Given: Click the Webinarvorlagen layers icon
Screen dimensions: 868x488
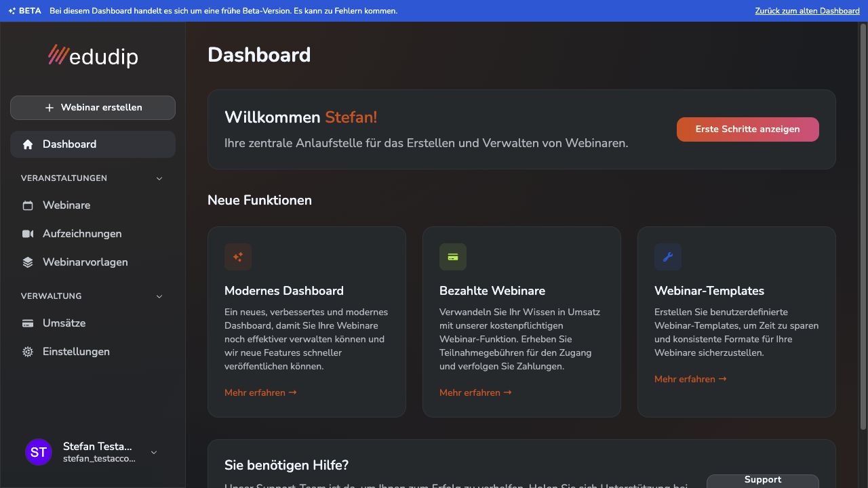Looking at the screenshot, I should click(x=28, y=262).
